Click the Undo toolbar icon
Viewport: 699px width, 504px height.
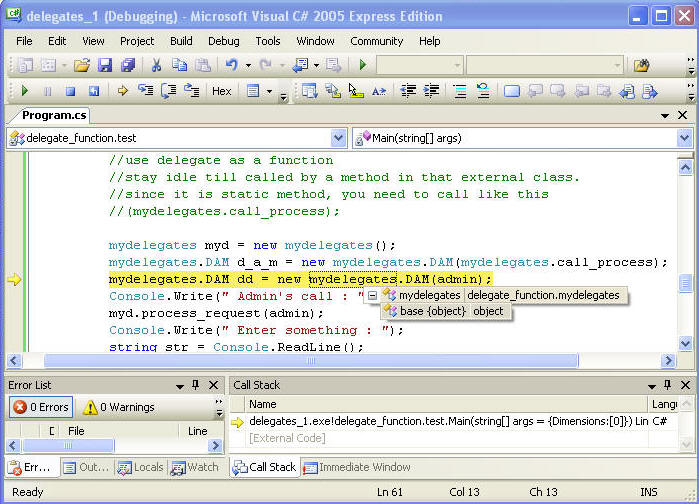(232, 65)
